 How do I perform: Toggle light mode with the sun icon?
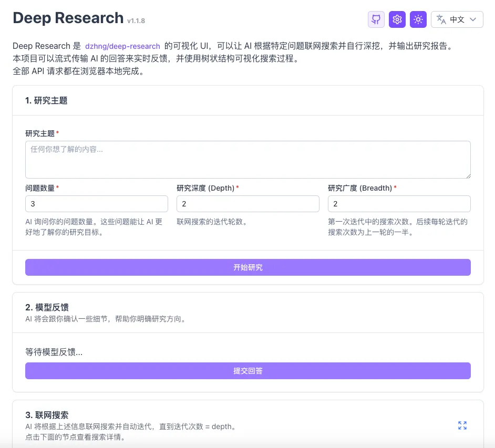(418, 19)
